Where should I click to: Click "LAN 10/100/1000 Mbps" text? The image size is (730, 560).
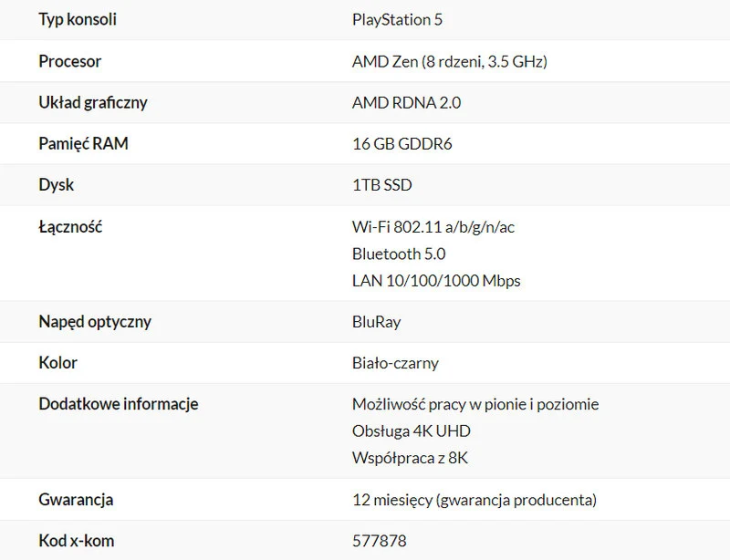[435, 281]
